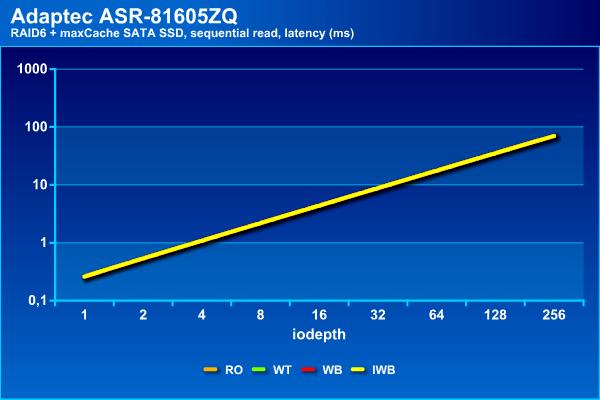Screen dimensions: 600x400
Task: Click the yellow line's start point at iodepth 1
Action: pos(85,276)
